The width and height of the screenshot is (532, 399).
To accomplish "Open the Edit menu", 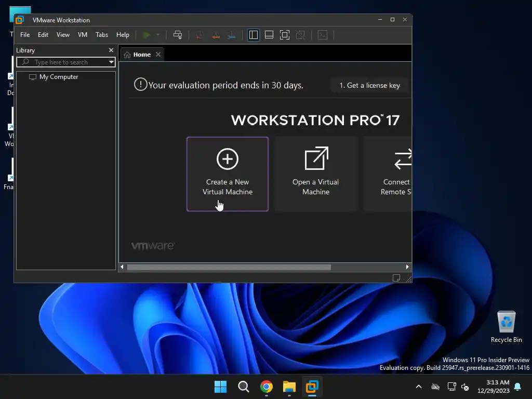I will point(43,35).
